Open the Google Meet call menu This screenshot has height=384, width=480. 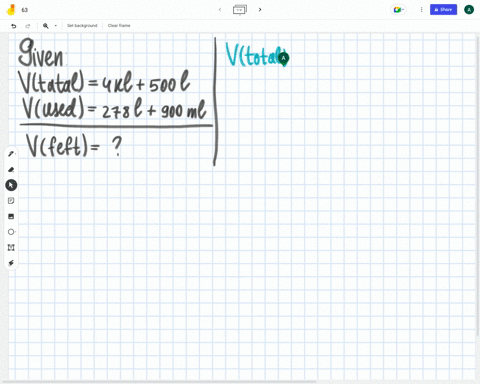tap(398, 10)
